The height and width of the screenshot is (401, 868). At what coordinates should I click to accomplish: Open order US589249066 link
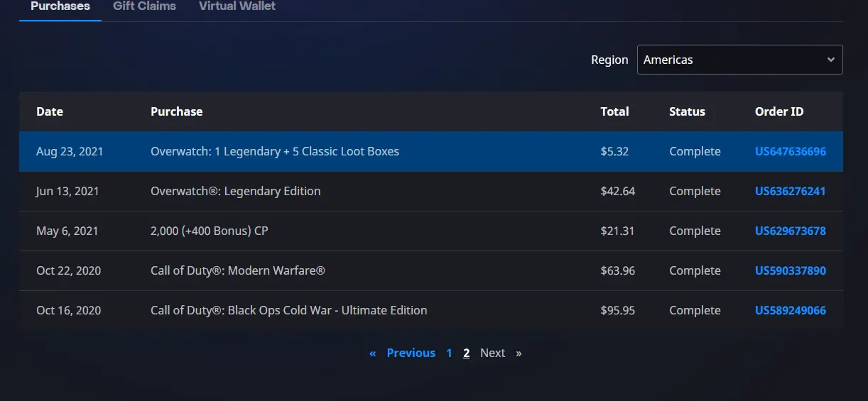791,311
